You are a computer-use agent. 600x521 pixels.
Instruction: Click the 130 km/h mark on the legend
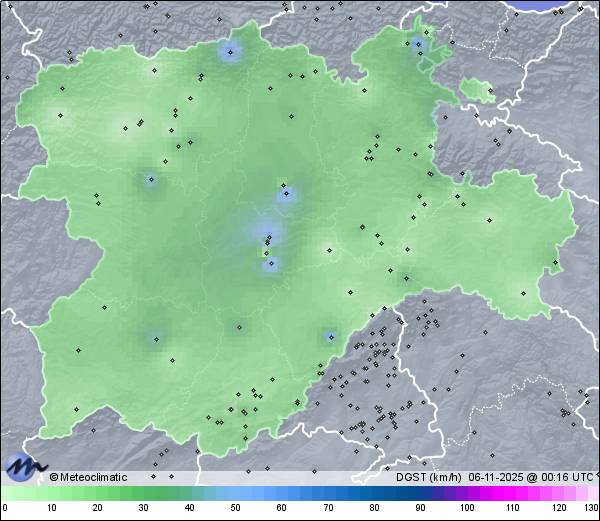[591, 508]
